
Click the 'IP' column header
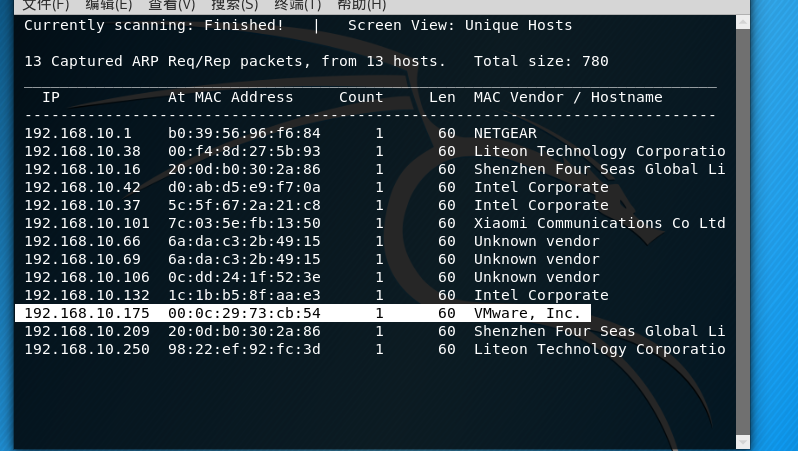point(51,97)
